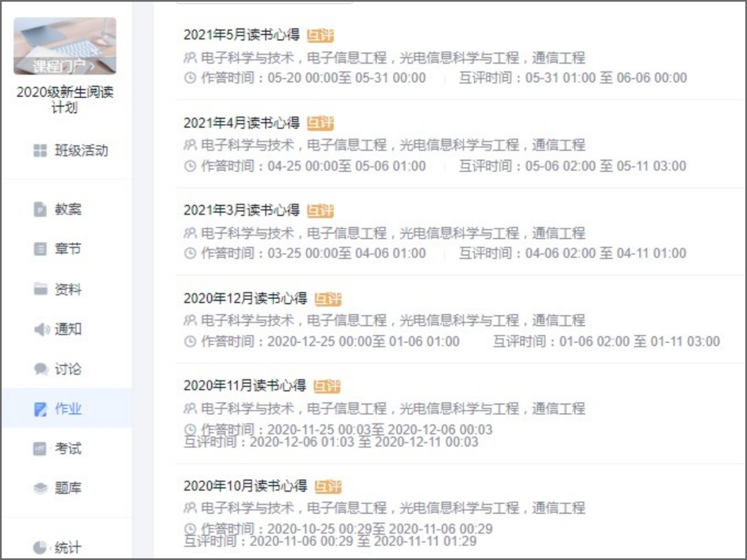747x560 pixels.
Task: Select the 作业 edit icon
Action: point(40,409)
